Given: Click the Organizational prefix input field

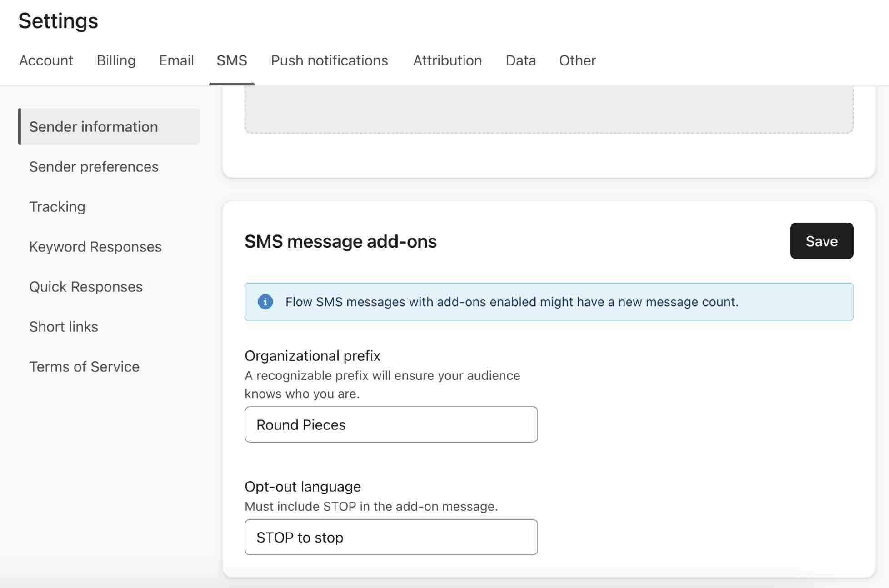Looking at the screenshot, I should click(392, 424).
